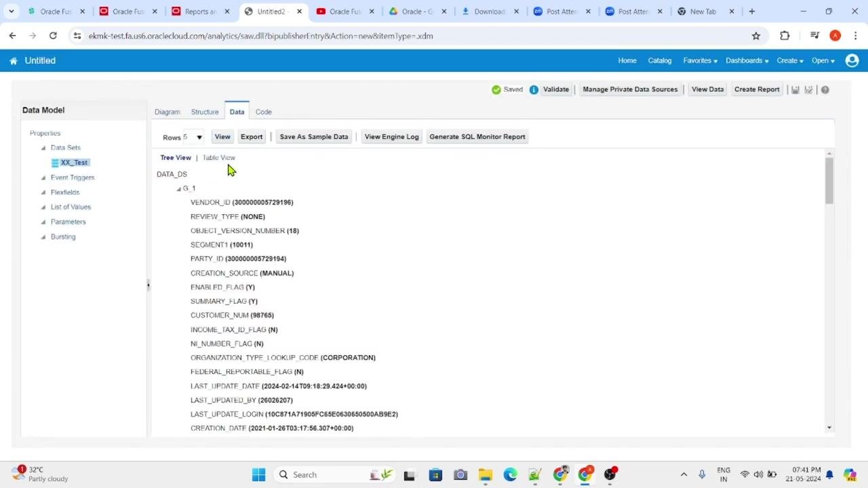Expand the Event Triggers node
The height and width of the screenshot is (488, 868).
[x=43, y=178]
